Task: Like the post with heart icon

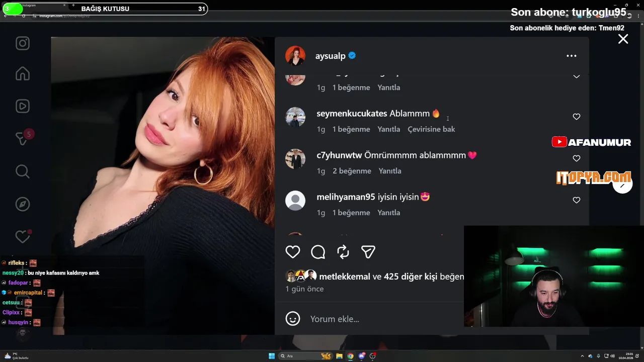Action: tap(292, 251)
